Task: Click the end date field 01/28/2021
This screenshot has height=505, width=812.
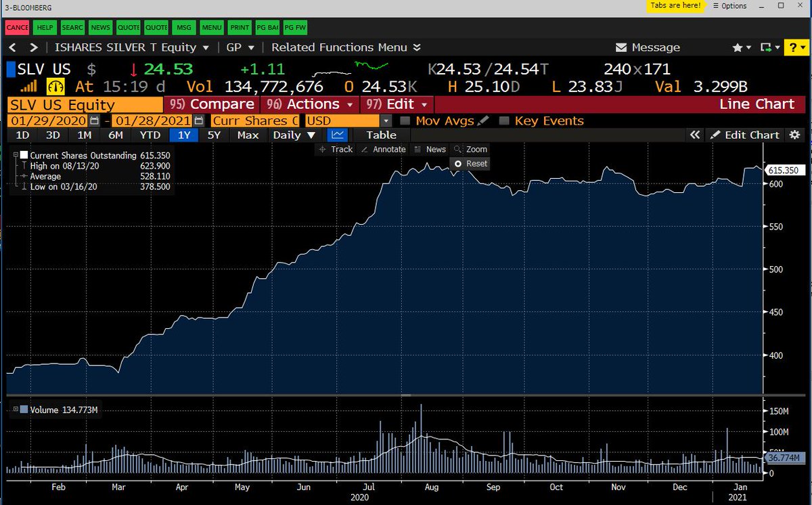Action: click(152, 120)
